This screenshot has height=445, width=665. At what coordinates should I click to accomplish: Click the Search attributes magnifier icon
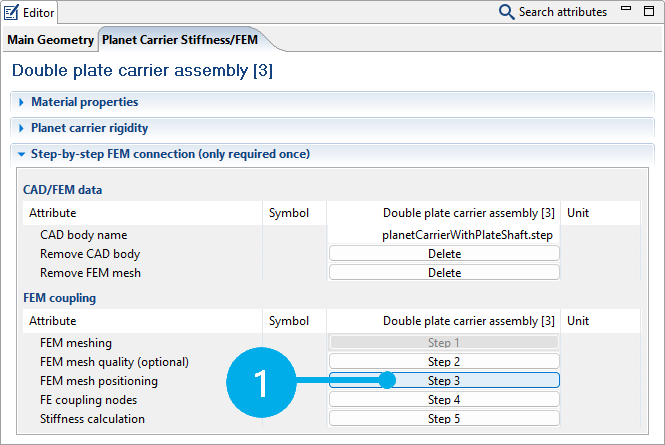[507, 12]
